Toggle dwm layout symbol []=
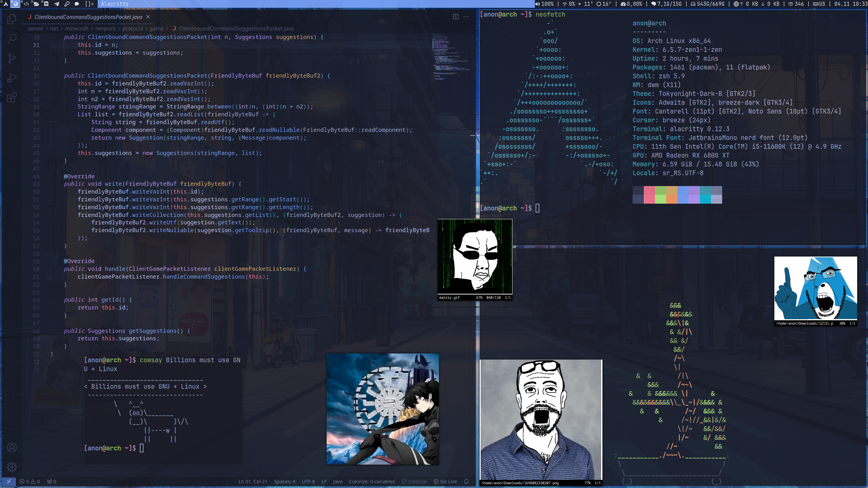868x488 pixels. pos(90,4)
